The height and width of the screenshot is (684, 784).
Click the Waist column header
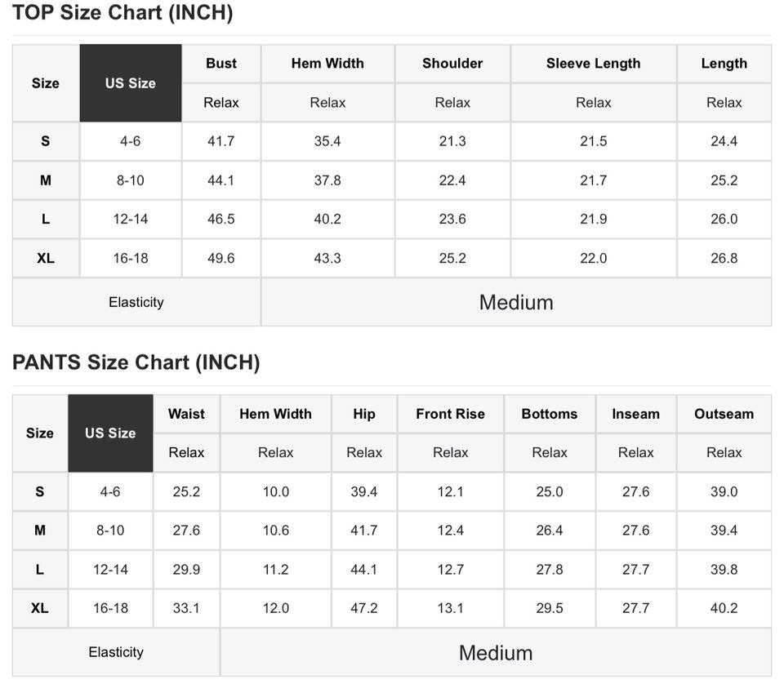(186, 414)
